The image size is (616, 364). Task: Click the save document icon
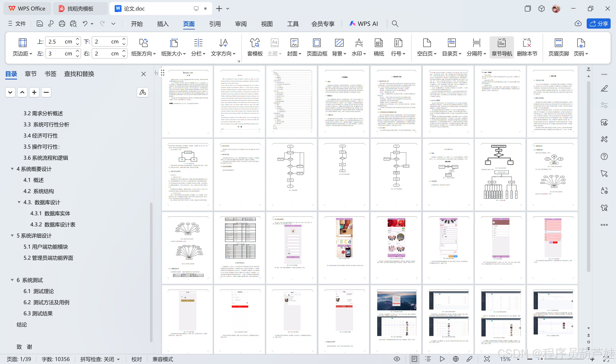point(40,24)
